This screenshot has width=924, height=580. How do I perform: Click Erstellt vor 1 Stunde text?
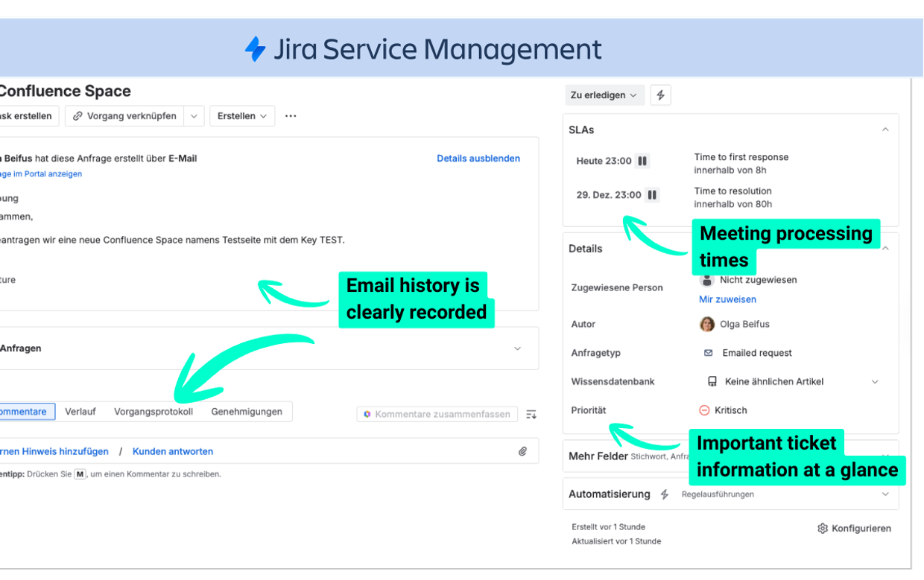[609, 527]
